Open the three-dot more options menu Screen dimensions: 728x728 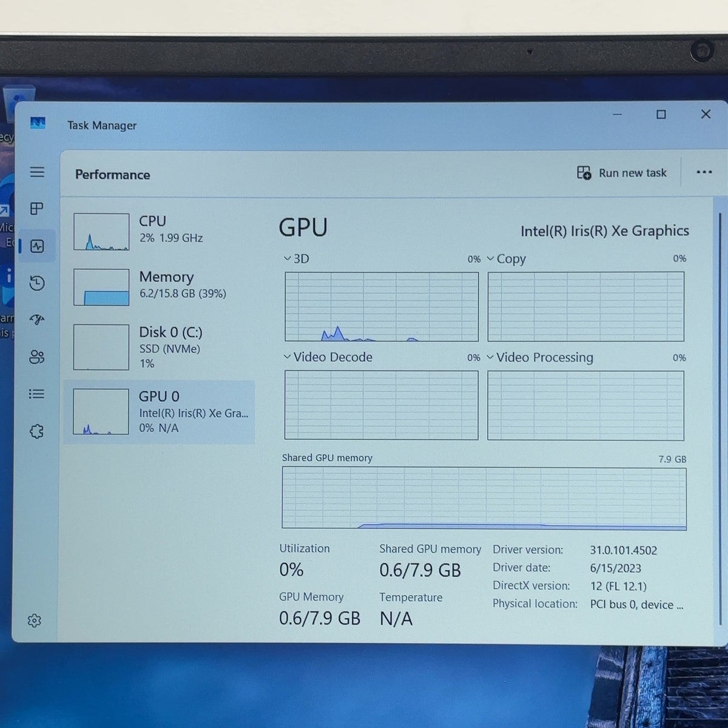(704, 172)
